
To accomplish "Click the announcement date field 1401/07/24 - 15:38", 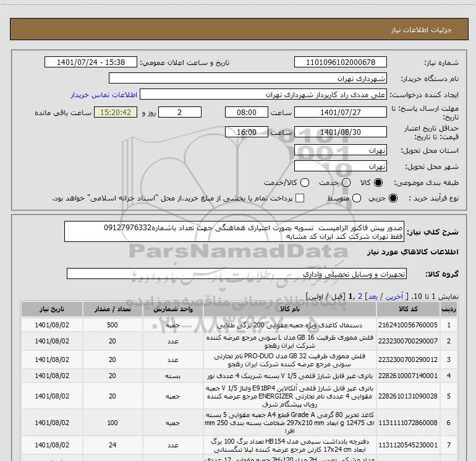I will tap(91, 62).
